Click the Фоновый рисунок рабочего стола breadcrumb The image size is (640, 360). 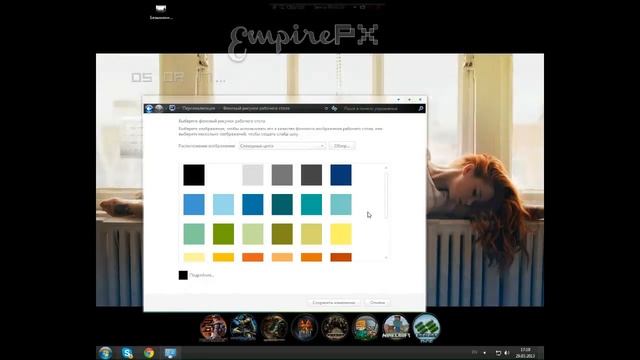(x=256, y=108)
